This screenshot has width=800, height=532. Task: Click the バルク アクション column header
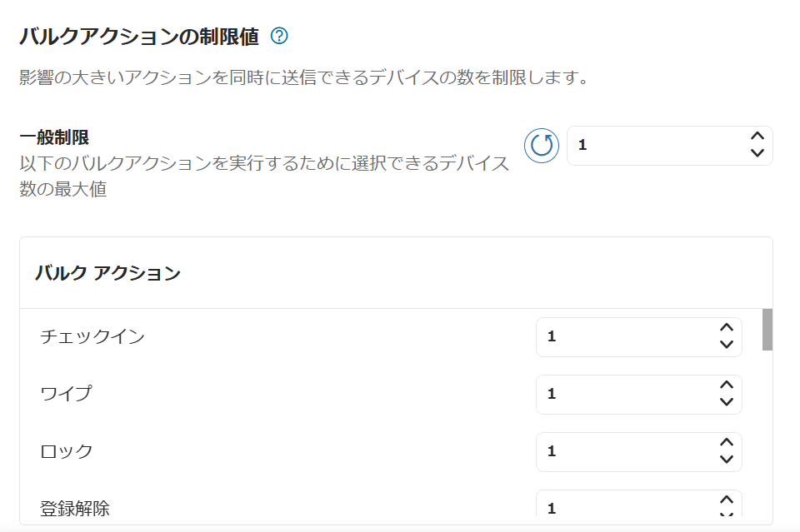tap(107, 273)
